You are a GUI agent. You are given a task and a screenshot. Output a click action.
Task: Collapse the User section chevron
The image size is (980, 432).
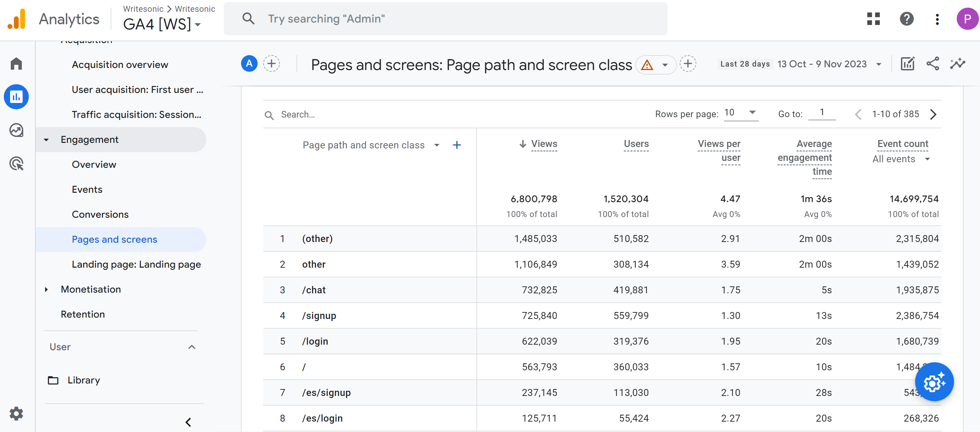point(192,347)
